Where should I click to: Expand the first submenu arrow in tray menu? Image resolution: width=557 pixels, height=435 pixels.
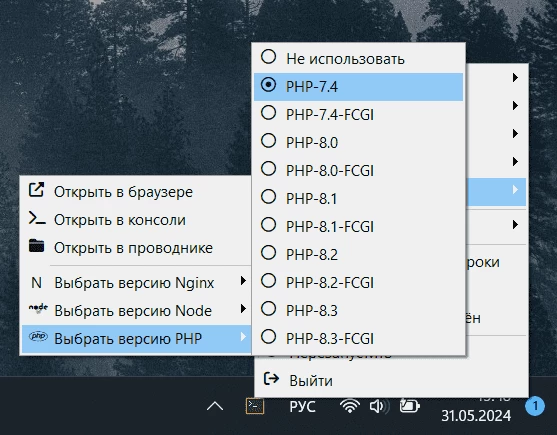pyautogui.click(x=515, y=77)
